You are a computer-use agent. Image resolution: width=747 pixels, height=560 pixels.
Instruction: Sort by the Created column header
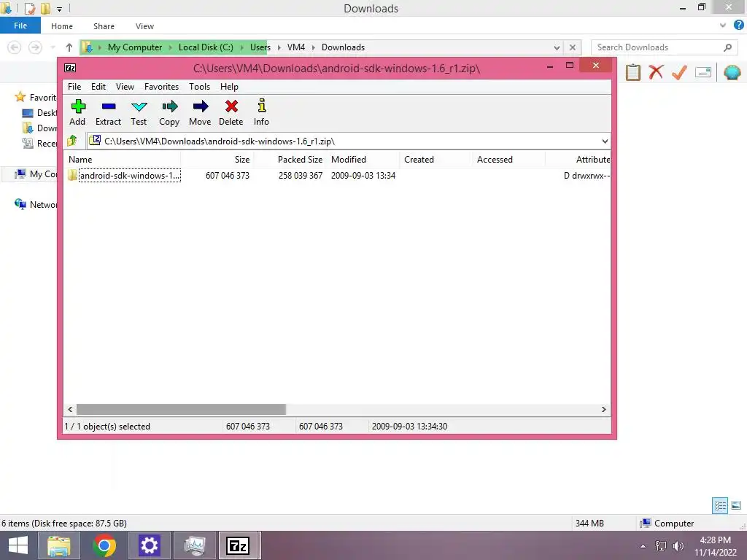point(436,160)
